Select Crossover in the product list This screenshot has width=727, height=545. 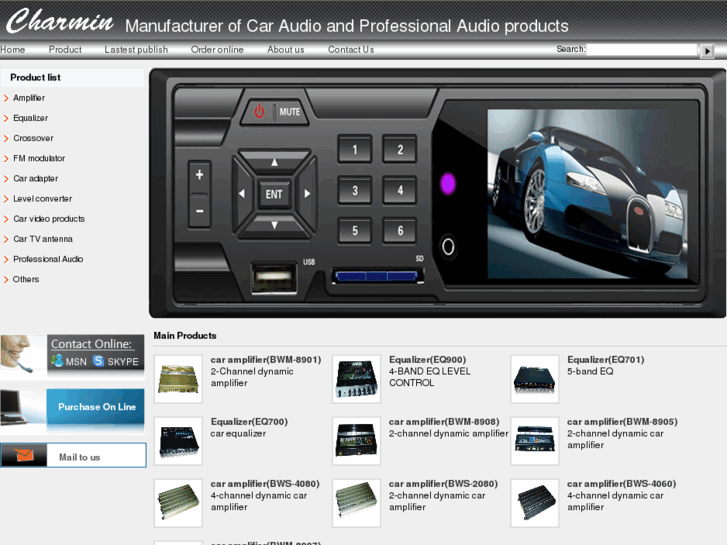tap(33, 138)
